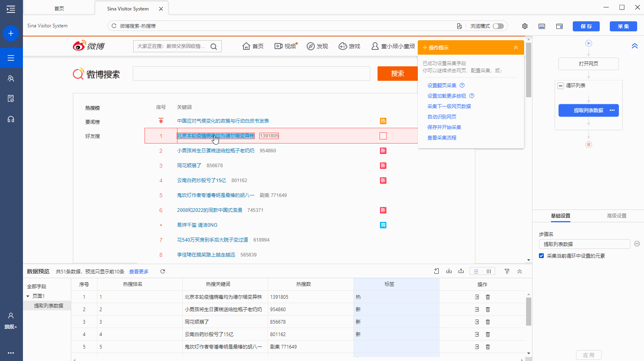644x361 pixels.
Task: Click the blue plus new task button
Action: [11, 33]
